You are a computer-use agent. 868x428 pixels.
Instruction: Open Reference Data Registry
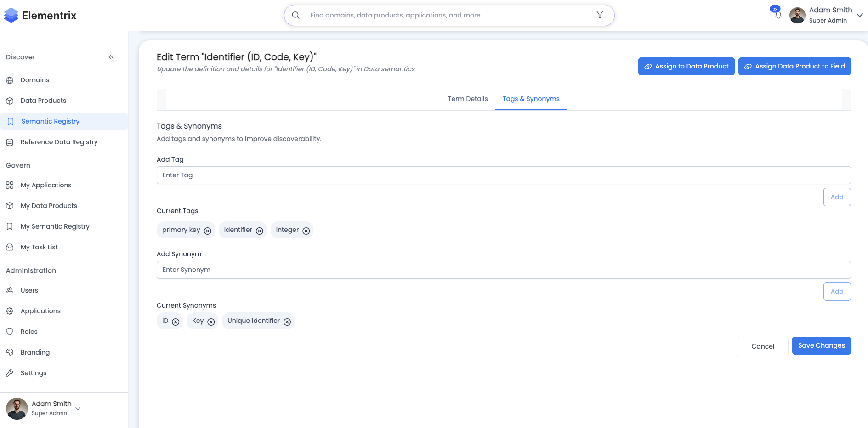(x=59, y=142)
